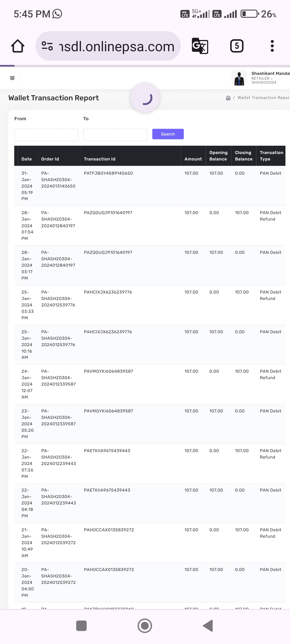Viewport: 290px width, 644px height.
Task: Click the Amount column header
Action: (193, 159)
